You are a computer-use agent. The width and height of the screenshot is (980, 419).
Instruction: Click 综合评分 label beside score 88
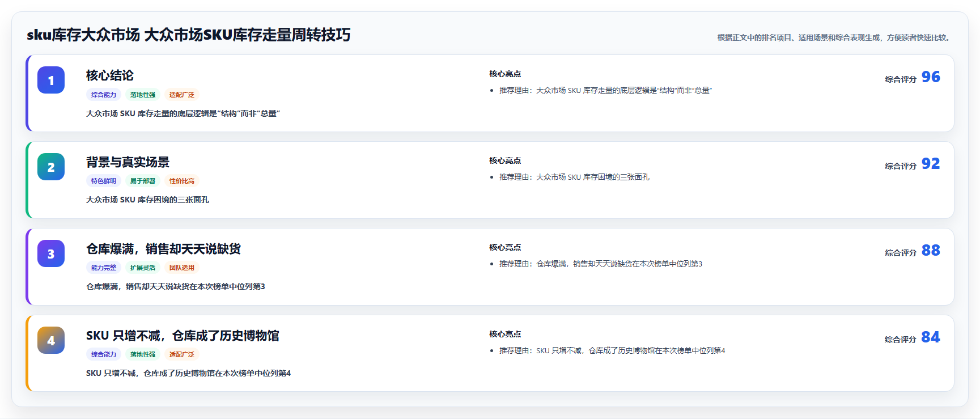click(x=901, y=253)
